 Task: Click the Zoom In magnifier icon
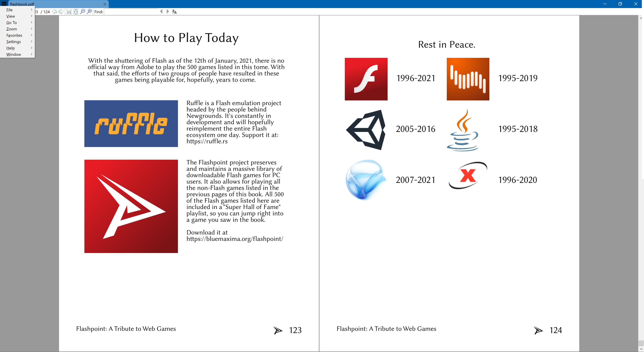pyautogui.click(x=89, y=12)
